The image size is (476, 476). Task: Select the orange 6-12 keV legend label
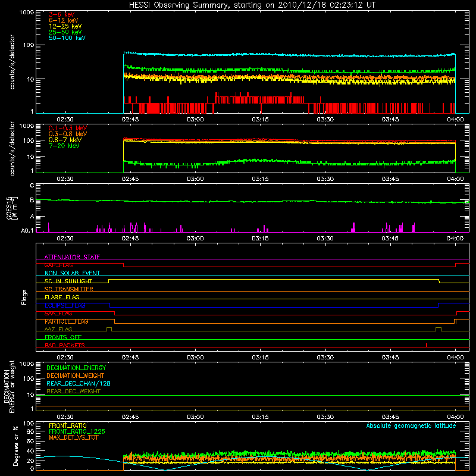point(64,20)
